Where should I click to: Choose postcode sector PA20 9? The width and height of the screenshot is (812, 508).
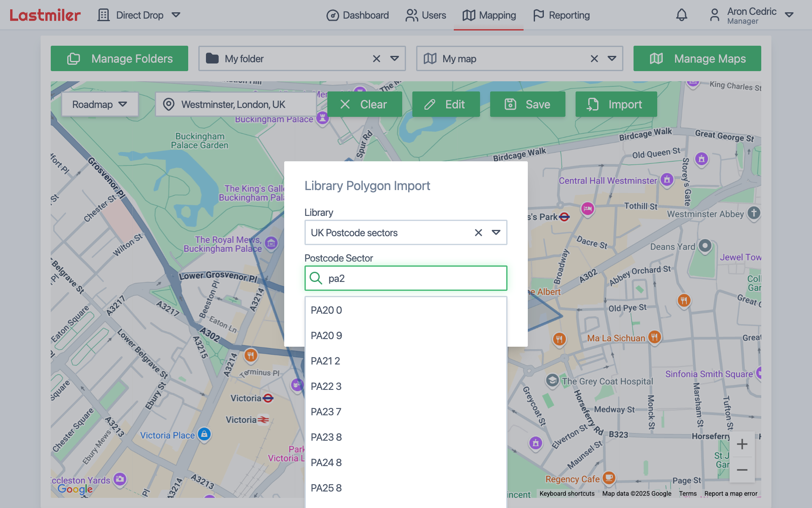click(406, 336)
